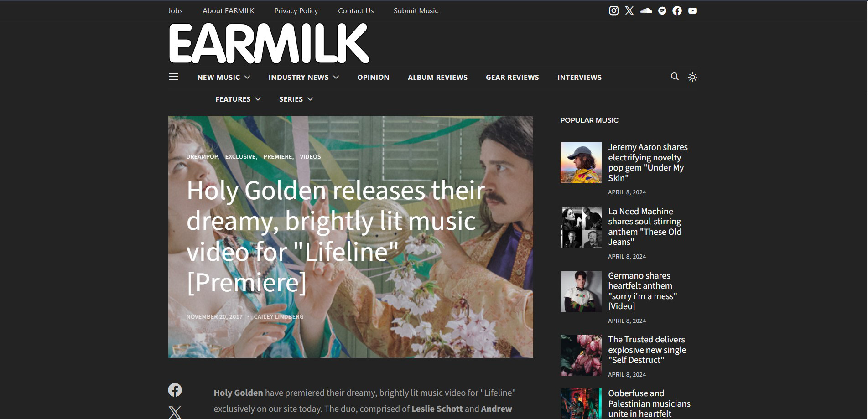Open the Album Reviews menu item
868x419 pixels.
pos(437,77)
